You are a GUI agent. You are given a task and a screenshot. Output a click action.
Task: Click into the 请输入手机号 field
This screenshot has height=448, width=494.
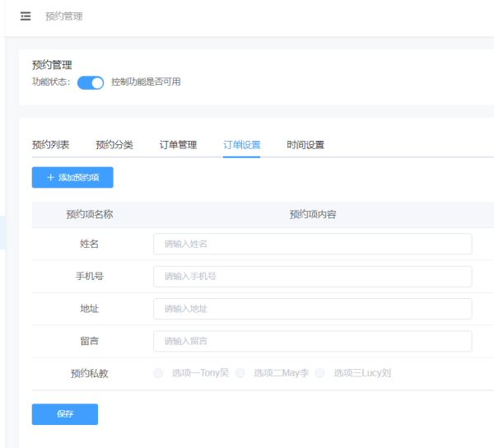pyautogui.click(x=312, y=277)
